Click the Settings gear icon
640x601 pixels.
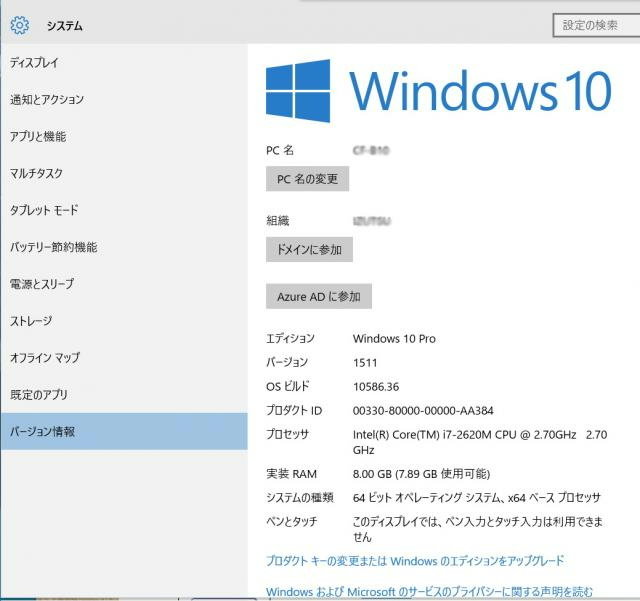coord(19,25)
